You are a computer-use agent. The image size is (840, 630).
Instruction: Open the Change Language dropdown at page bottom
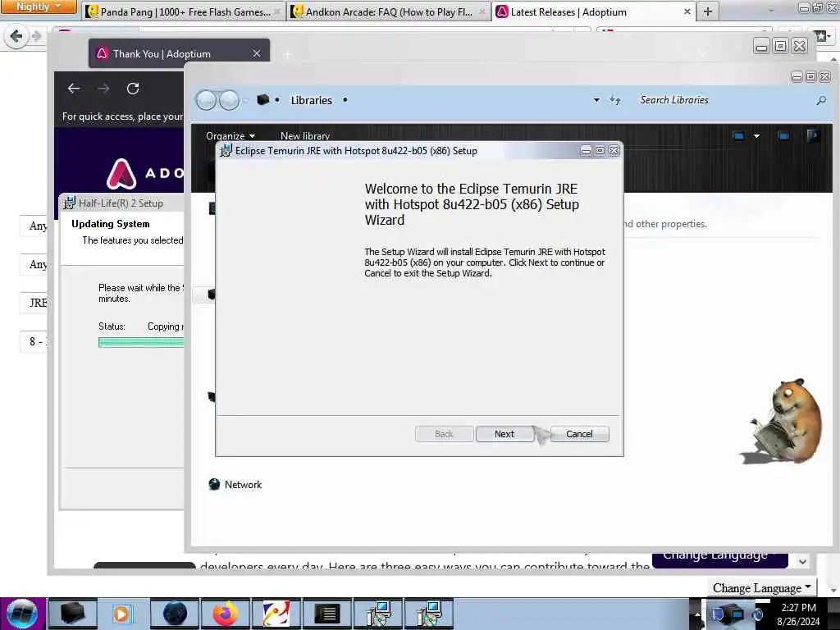(761, 587)
